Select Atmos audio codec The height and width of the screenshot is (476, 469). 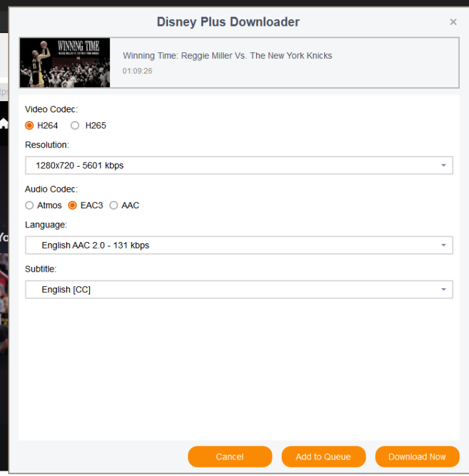point(30,206)
